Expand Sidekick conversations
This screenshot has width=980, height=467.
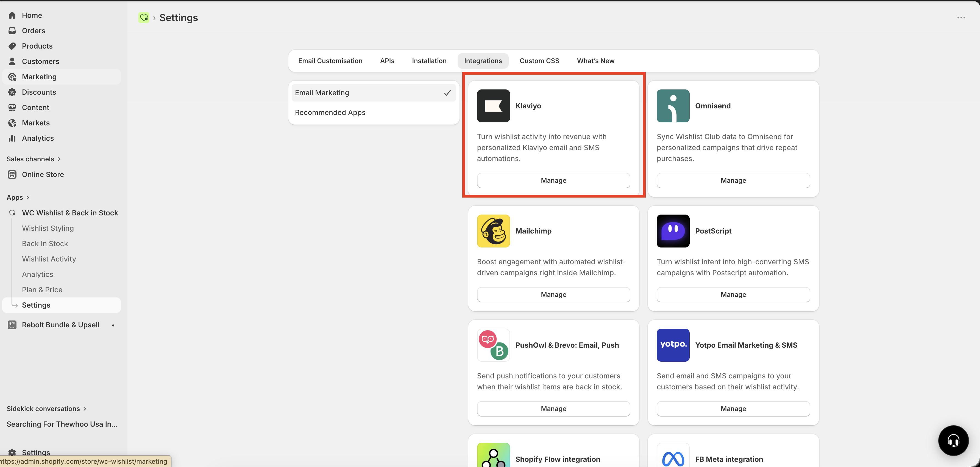pos(46,409)
